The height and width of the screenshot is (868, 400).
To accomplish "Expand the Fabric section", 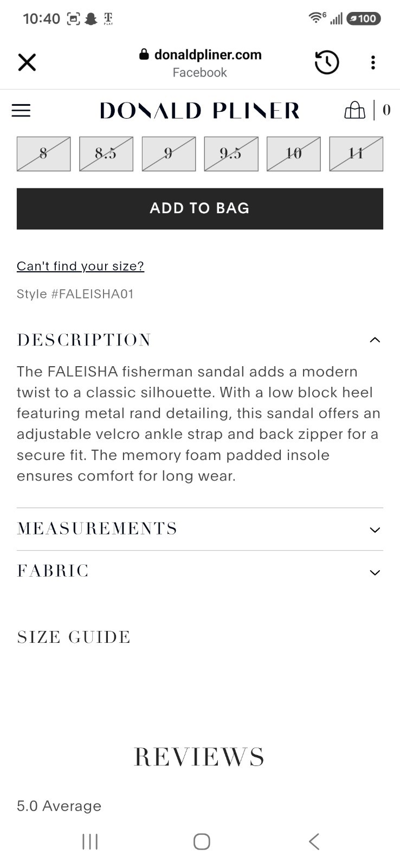I will click(200, 571).
